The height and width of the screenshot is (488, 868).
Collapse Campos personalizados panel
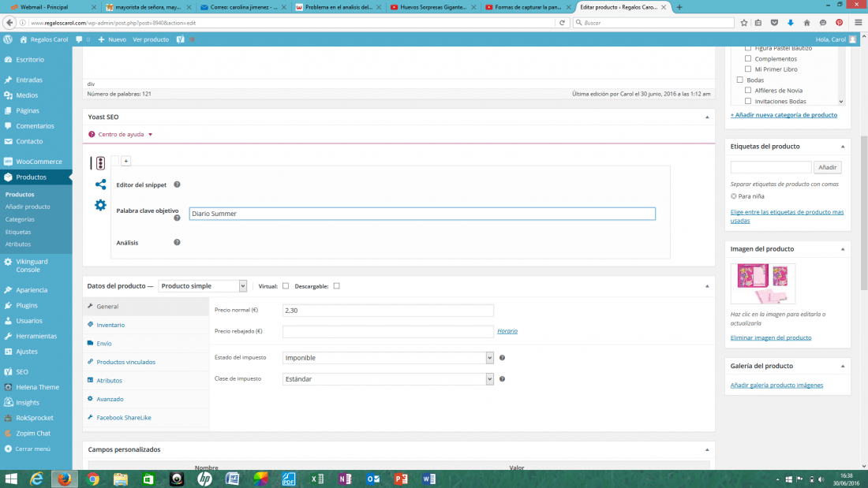(707, 450)
